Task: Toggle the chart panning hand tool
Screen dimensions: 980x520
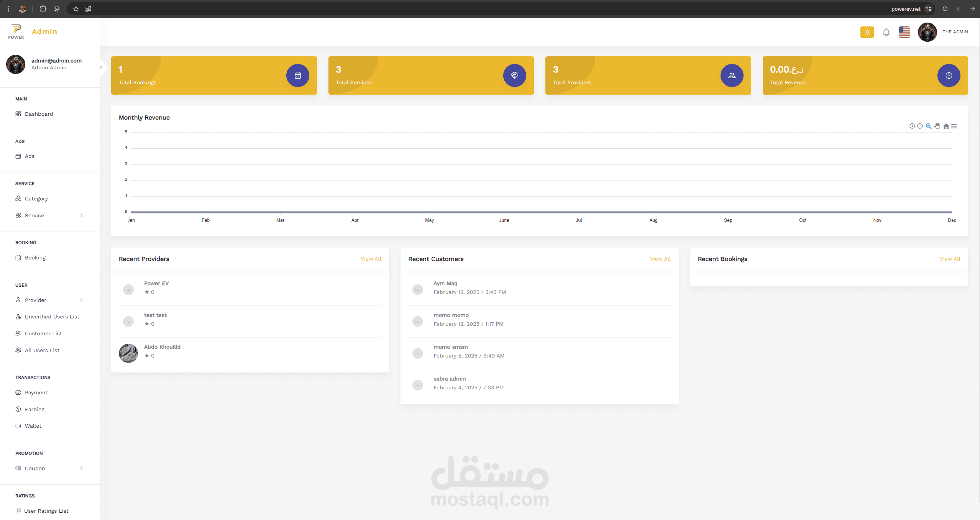Action: coord(937,126)
